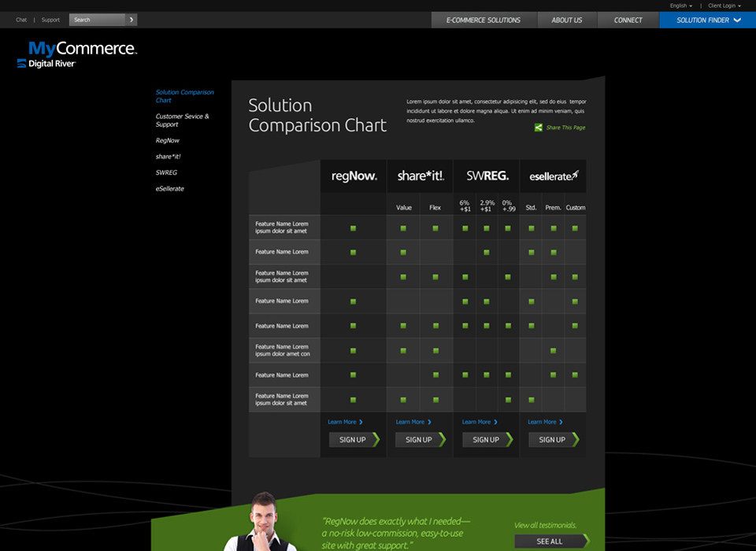The width and height of the screenshot is (756, 551).
Task: Open the Connect menu
Action: pyautogui.click(x=628, y=20)
